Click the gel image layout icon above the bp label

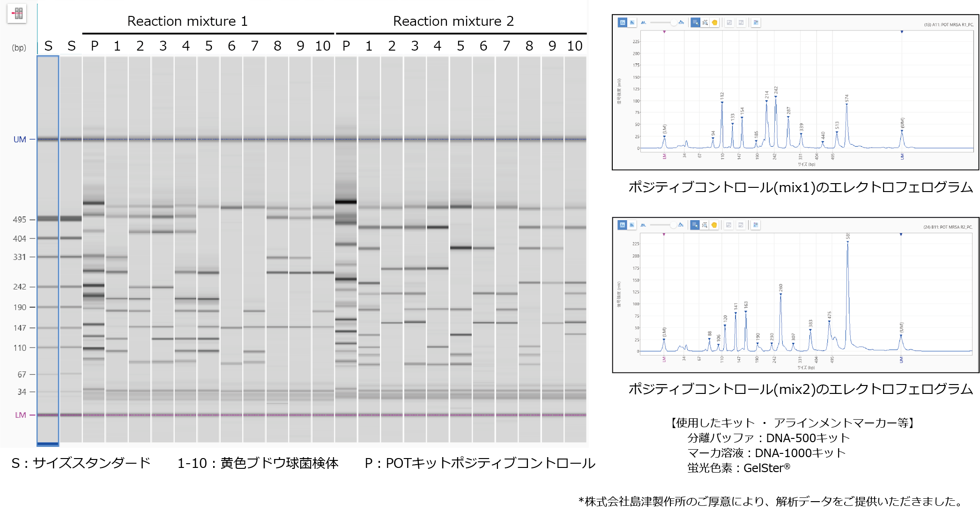click(x=17, y=13)
